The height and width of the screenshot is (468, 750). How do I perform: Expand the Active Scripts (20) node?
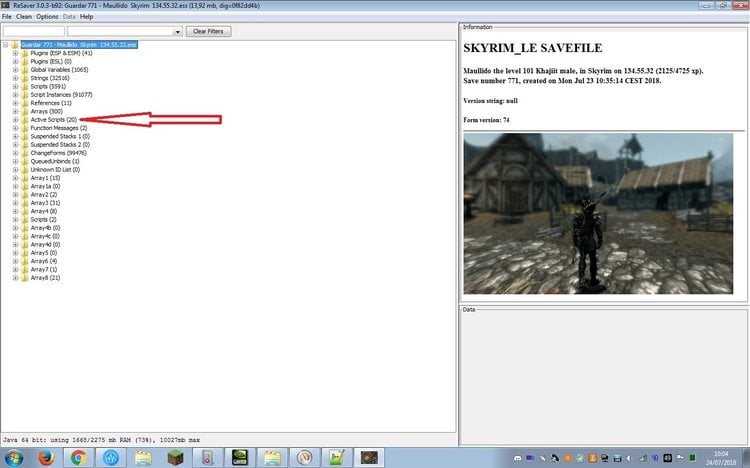pyautogui.click(x=15, y=120)
